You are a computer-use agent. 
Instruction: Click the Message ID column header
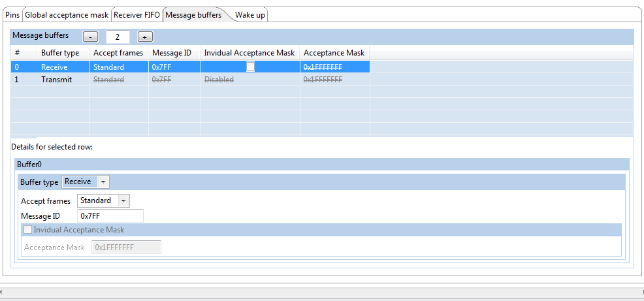coord(174,53)
